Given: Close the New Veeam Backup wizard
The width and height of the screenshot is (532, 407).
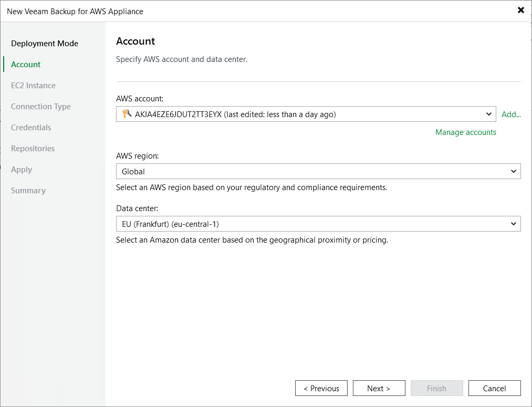Looking at the screenshot, I should point(520,10).
